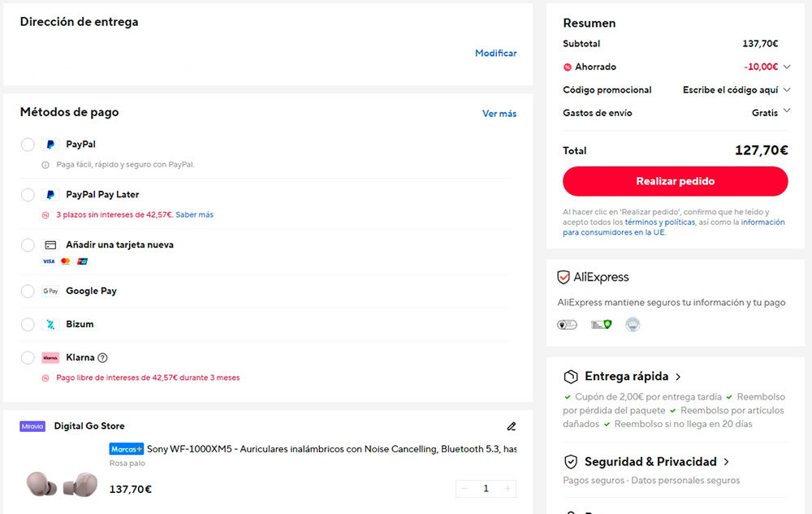Image resolution: width=812 pixels, height=514 pixels.
Task: Click the green shield security badge
Action: pos(601,325)
